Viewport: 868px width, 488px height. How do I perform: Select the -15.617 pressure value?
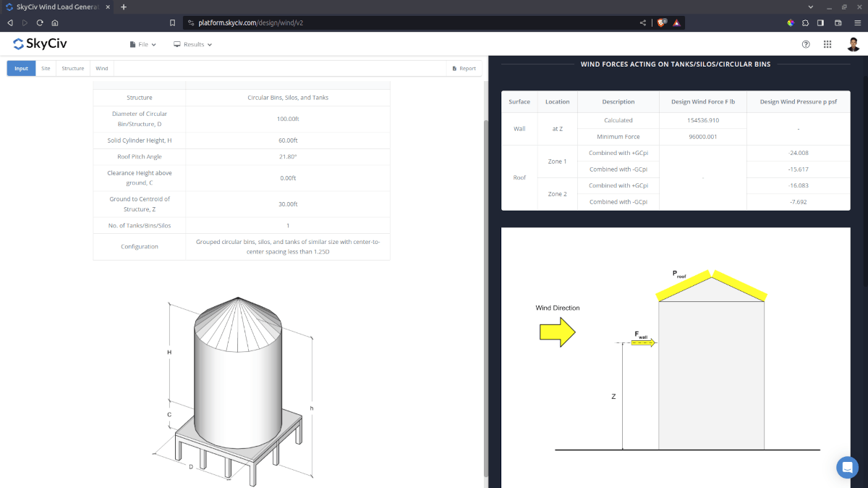799,169
